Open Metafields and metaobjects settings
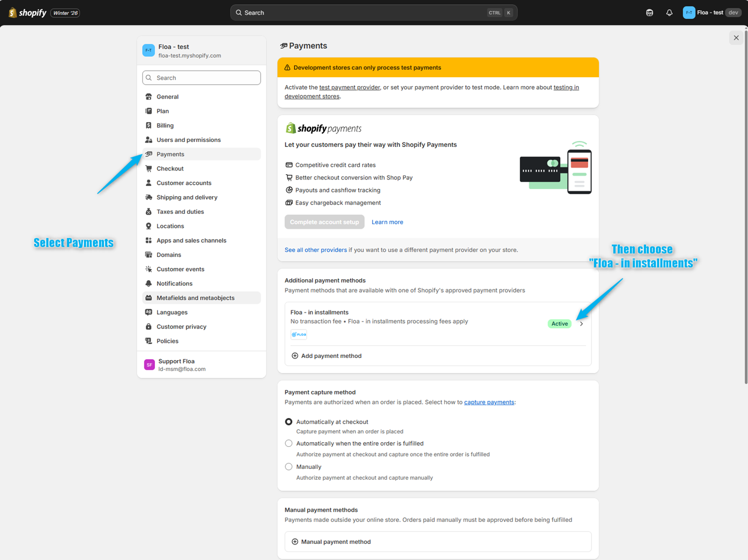 coord(202,298)
